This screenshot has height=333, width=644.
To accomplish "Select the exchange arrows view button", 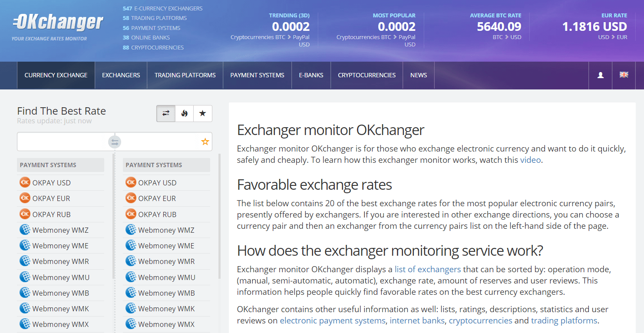I will pos(166,113).
